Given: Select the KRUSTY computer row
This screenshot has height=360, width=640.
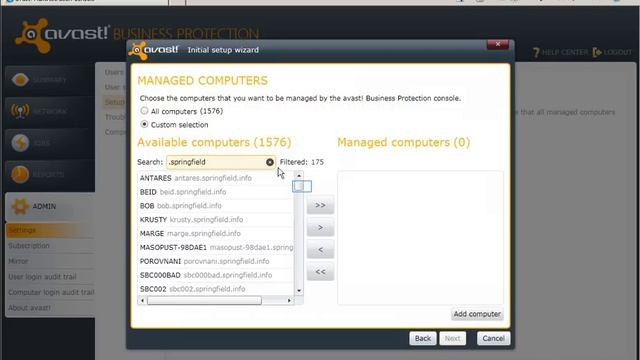Looking at the screenshot, I should coord(216,220).
